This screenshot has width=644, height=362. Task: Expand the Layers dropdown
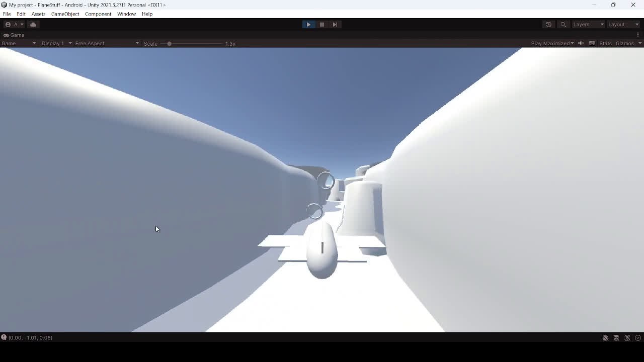pos(588,24)
